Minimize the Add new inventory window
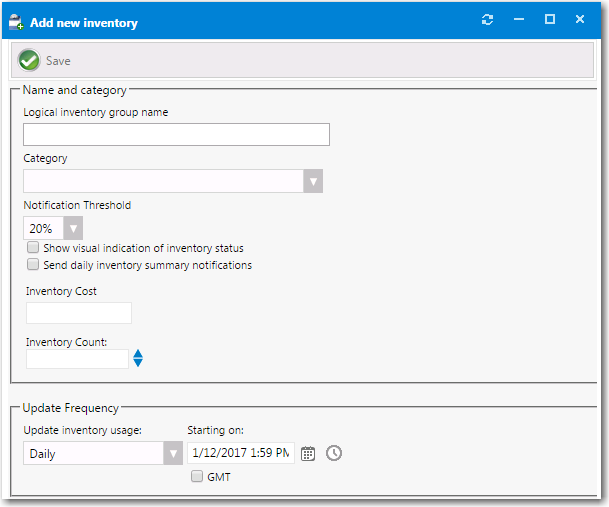 pyautogui.click(x=518, y=20)
